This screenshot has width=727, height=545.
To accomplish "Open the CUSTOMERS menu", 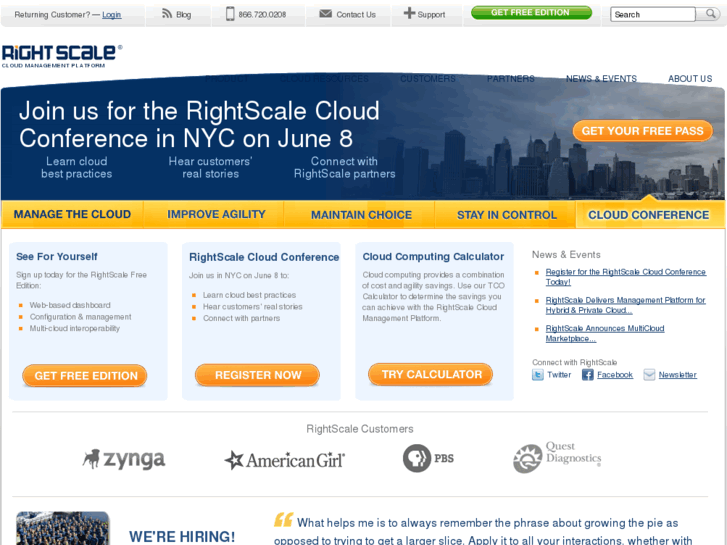I will 428,79.
